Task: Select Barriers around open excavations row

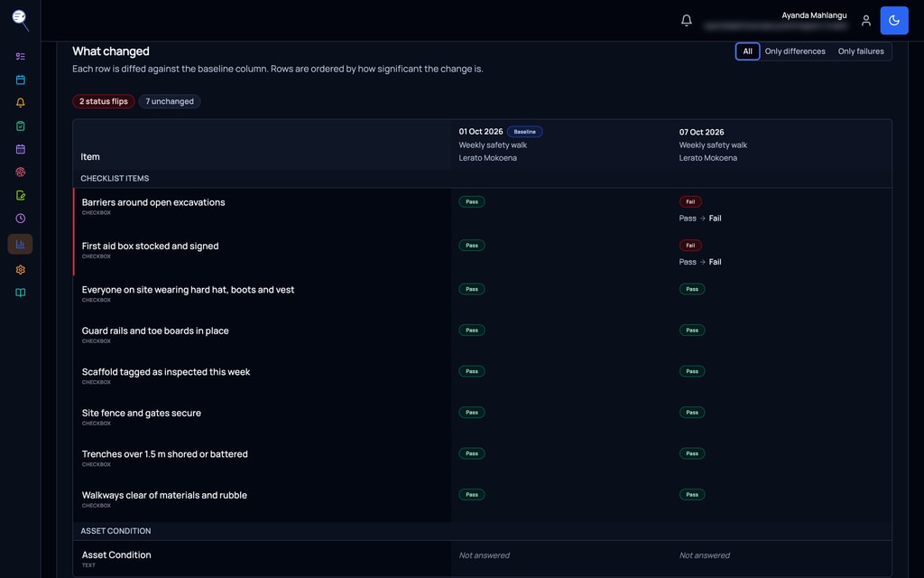Action: [482, 210]
